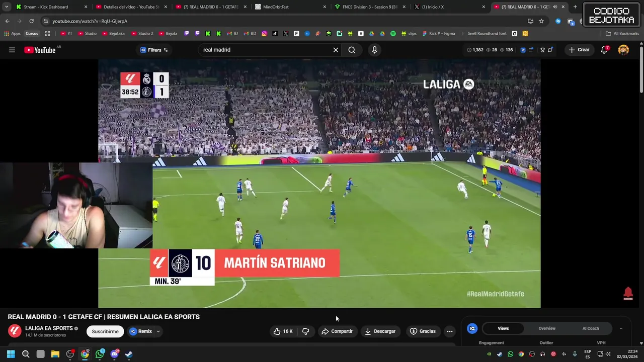Image resolution: width=644 pixels, height=362 pixels.
Task: Open Windows taskbar search
Action: click(26, 354)
